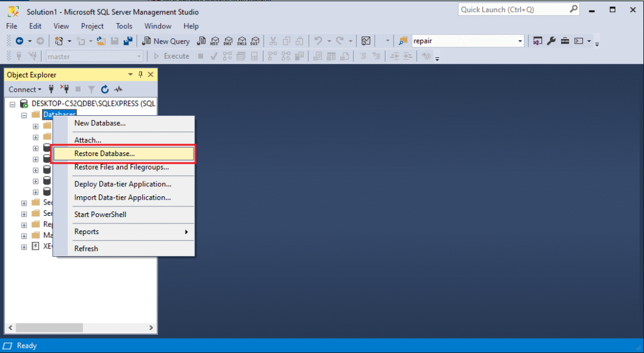
Task: Choose Start PowerShell from the context menu
Action: (x=124, y=215)
